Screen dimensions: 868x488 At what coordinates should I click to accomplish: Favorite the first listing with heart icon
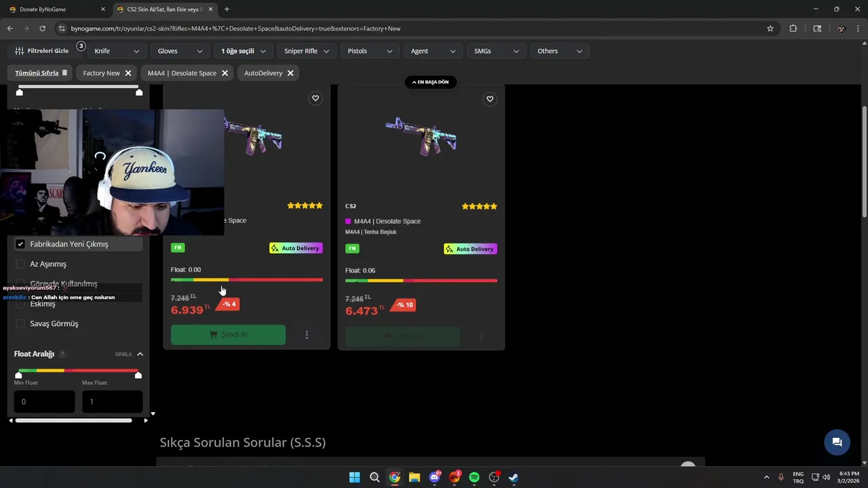[x=315, y=98]
